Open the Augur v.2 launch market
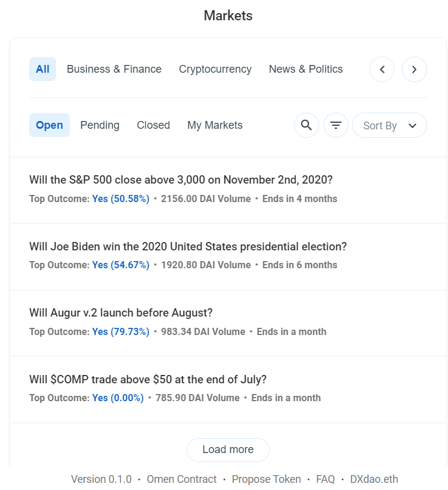The height and width of the screenshot is (490, 448). coord(121,313)
